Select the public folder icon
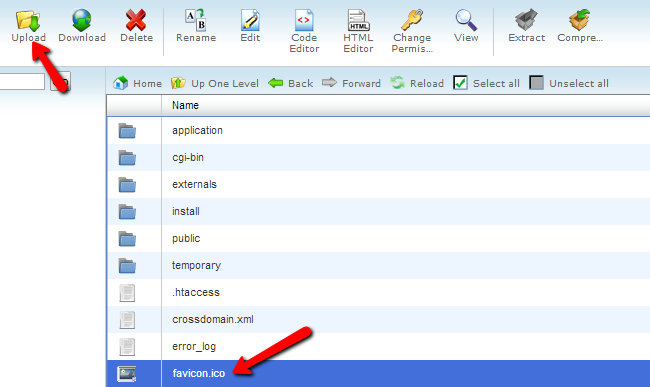 127,239
